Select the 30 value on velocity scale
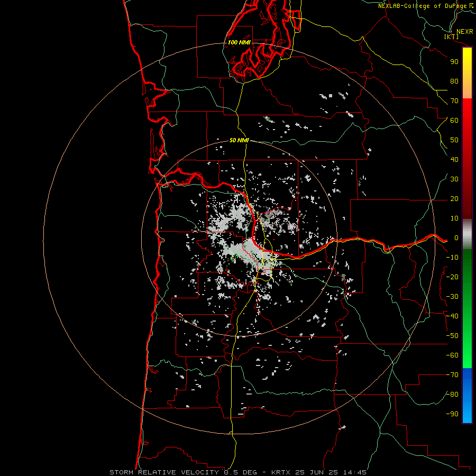476x476 pixels. (454, 179)
